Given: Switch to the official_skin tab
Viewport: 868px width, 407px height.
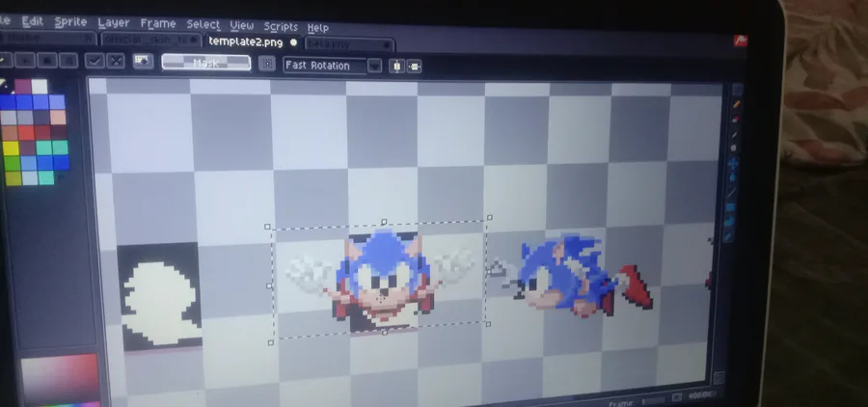Looking at the screenshot, I should (150, 40).
